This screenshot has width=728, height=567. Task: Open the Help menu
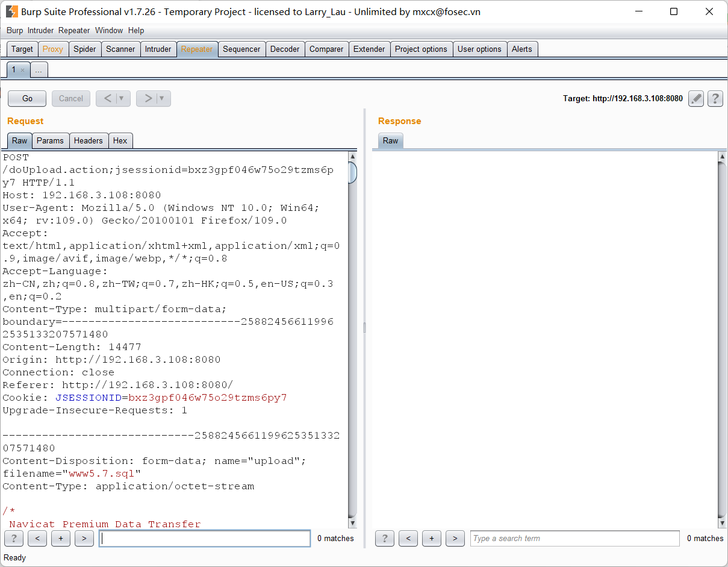coord(136,30)
